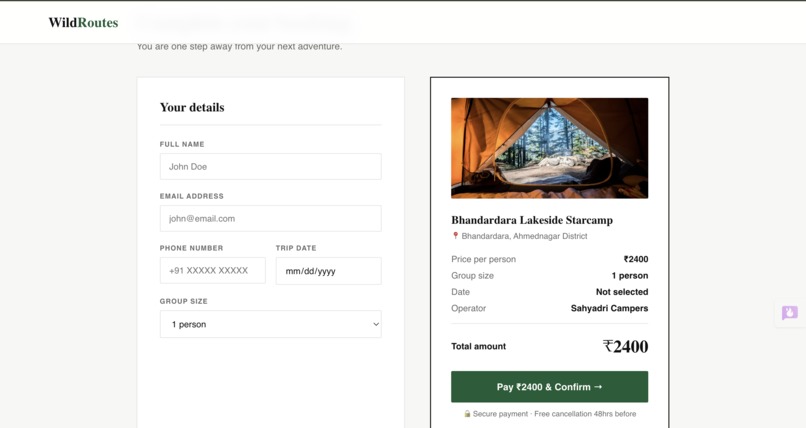Click the 'TRIP DATE' field label
The image size is (806, 428).
click(x=296, y=248)
